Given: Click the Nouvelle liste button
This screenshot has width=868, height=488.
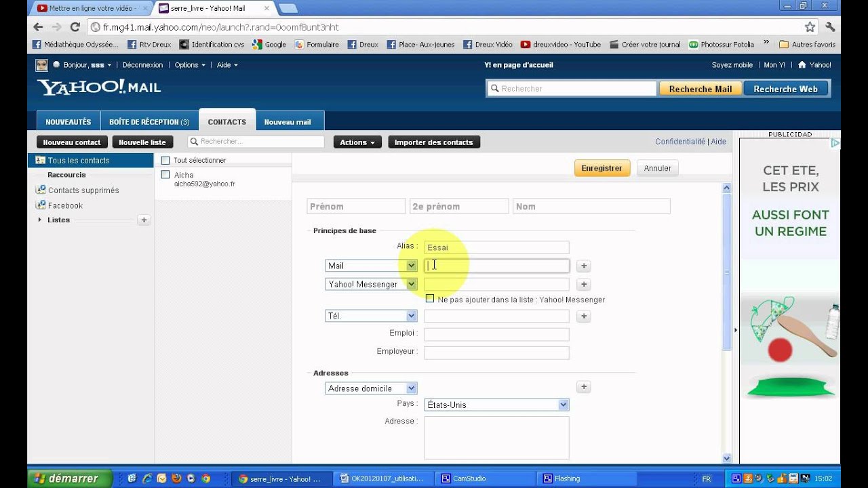Looking at the screenshot, I should (142, 142).
